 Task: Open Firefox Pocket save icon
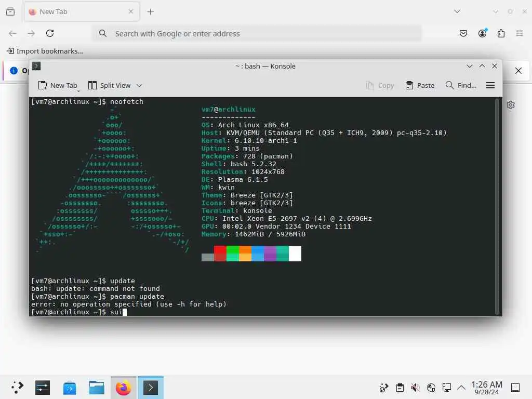[463, 33]
